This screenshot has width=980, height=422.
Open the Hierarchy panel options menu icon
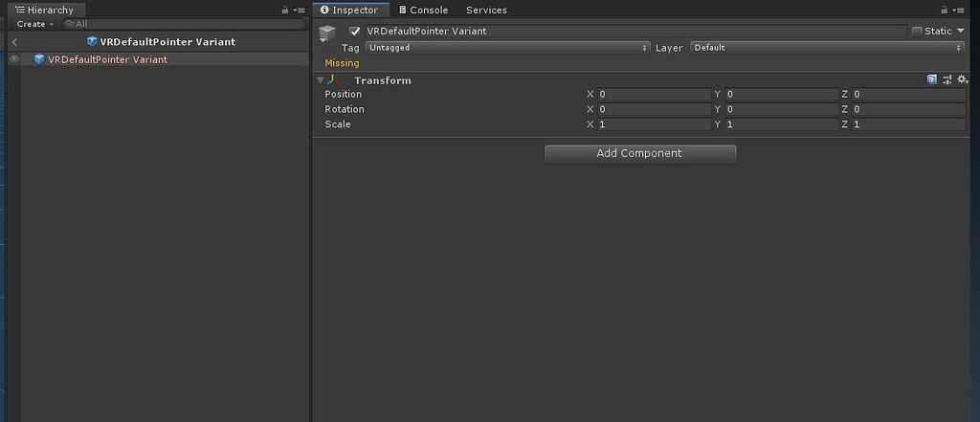[x=300, y=10]
